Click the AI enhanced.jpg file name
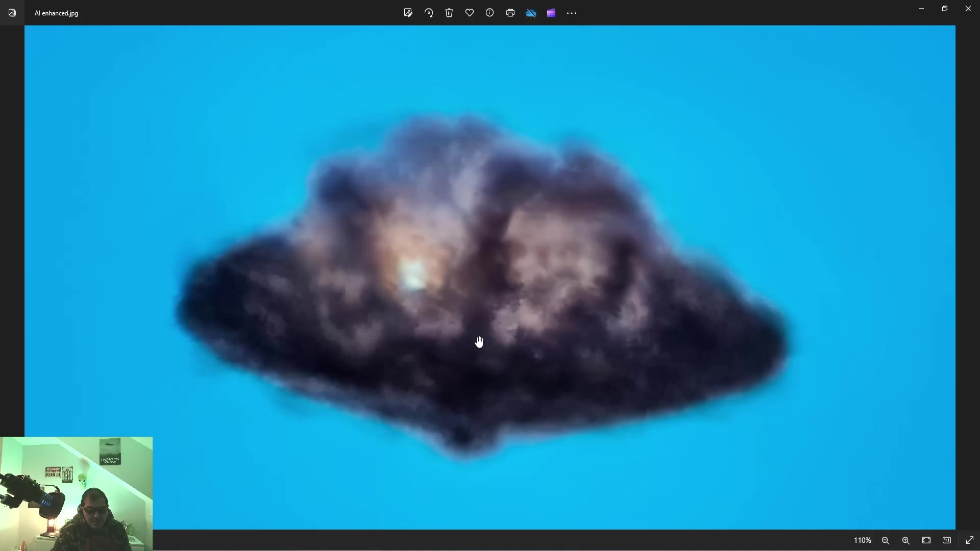The image size is (980, 551). pyautogui.click(x=56, y=13)
